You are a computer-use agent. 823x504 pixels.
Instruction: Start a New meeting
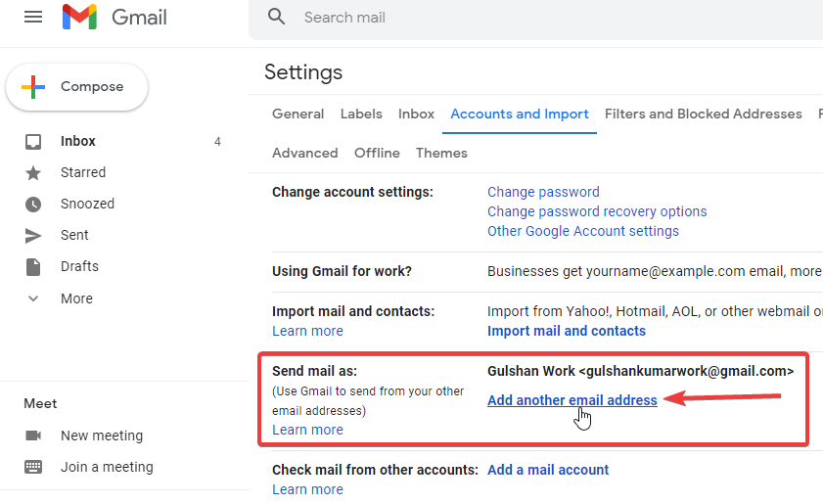(x=102, y=435)
